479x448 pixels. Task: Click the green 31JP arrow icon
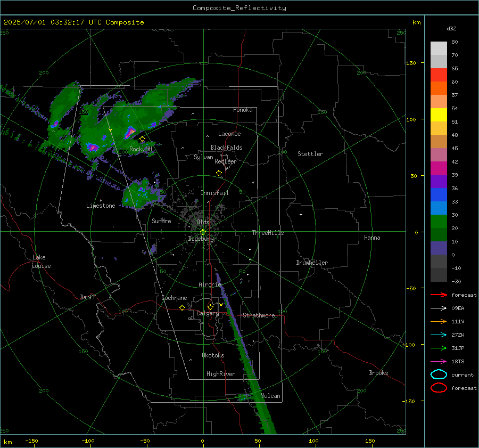[439, 348]
